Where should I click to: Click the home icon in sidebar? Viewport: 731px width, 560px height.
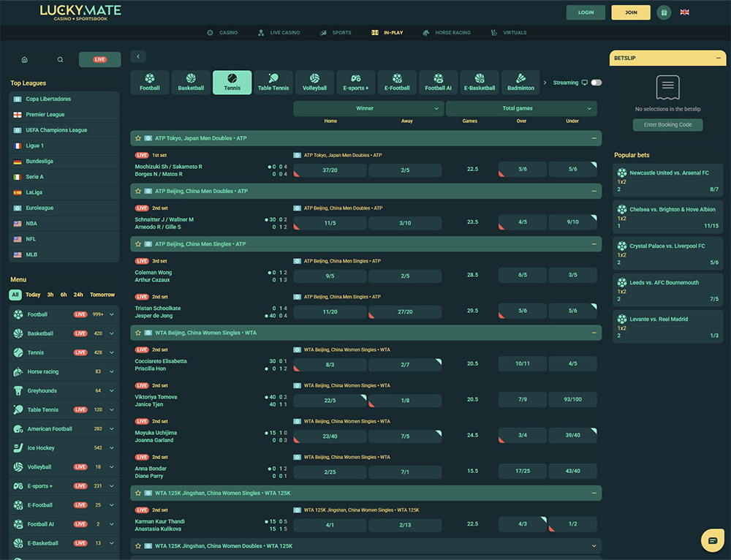24,60
